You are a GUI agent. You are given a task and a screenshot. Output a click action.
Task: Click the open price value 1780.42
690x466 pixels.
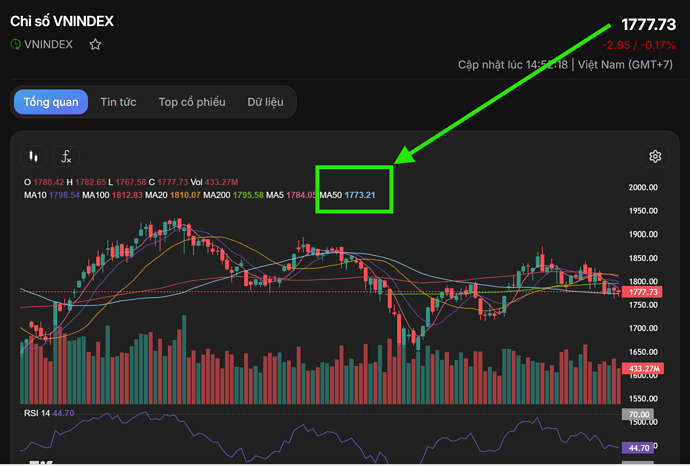(49, 182)
